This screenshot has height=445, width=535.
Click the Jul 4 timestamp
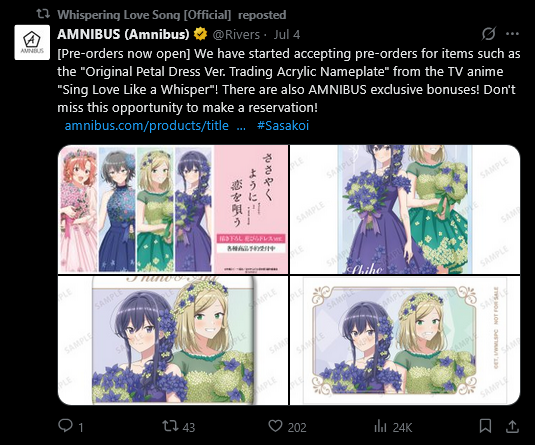[287, 34]
